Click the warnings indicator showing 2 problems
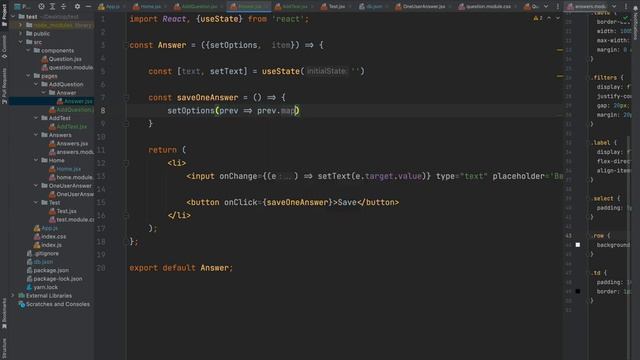 (x=538, y=18)
